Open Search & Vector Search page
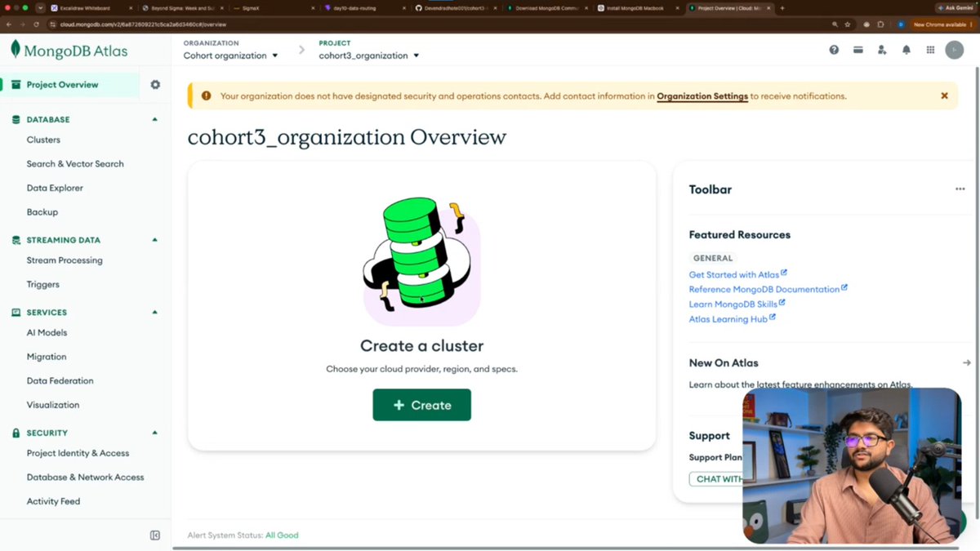Screen dimensions: 980x551 click(75, 164)
